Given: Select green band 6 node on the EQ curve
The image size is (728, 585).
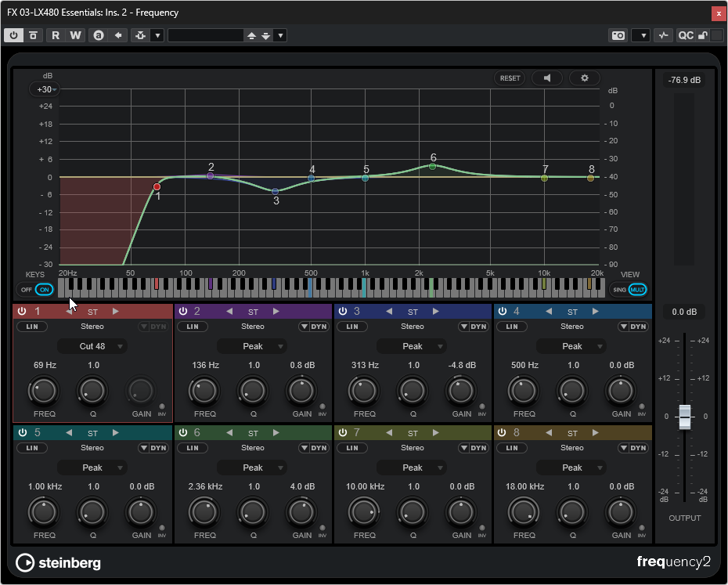Looking at the screenshot, I should pyautogui.click(x=432, y=166).
